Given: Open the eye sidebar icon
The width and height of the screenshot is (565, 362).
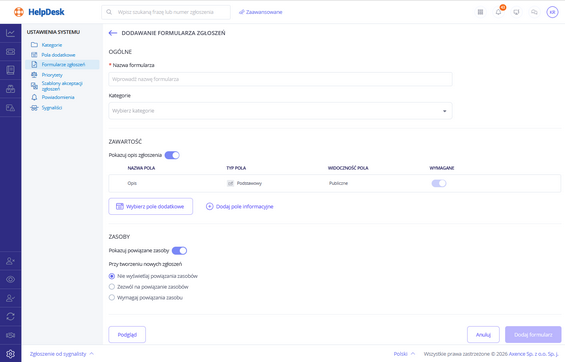Looking at the screenshot, I should point(10,280).
